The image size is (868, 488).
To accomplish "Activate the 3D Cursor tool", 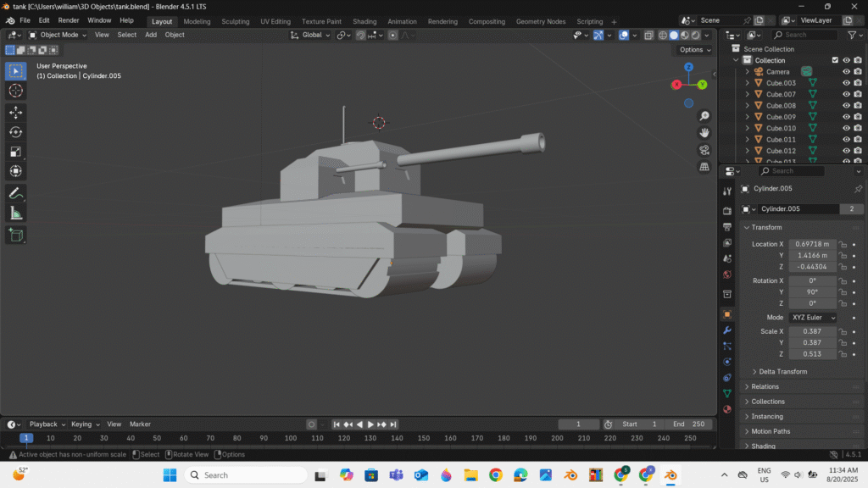I will point(15,91).
